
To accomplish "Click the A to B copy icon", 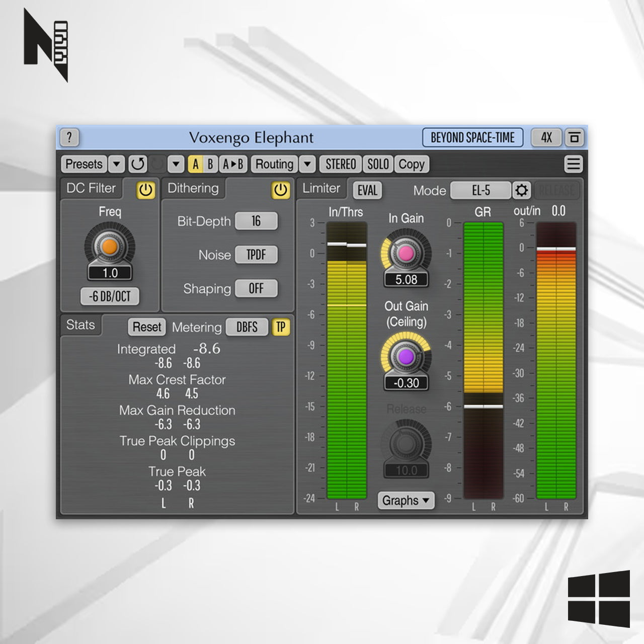I will click(232, 164).
